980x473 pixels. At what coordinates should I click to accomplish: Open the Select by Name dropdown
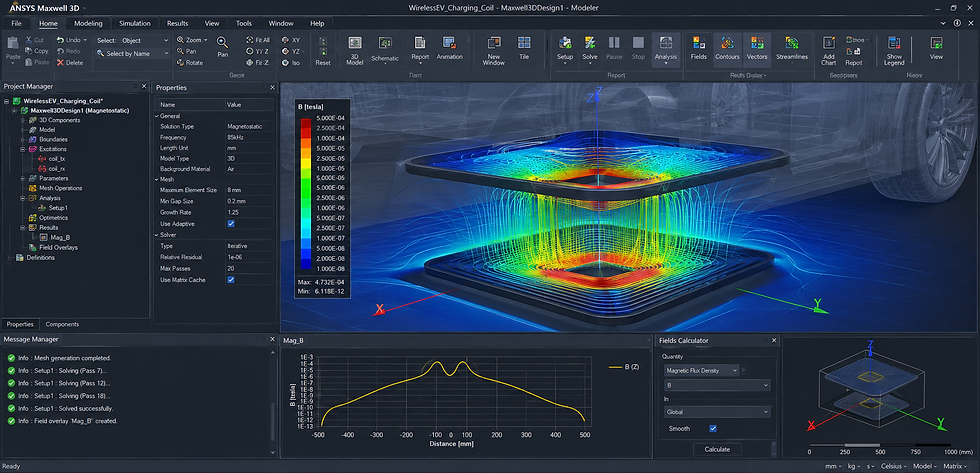[x=132, y=54]
